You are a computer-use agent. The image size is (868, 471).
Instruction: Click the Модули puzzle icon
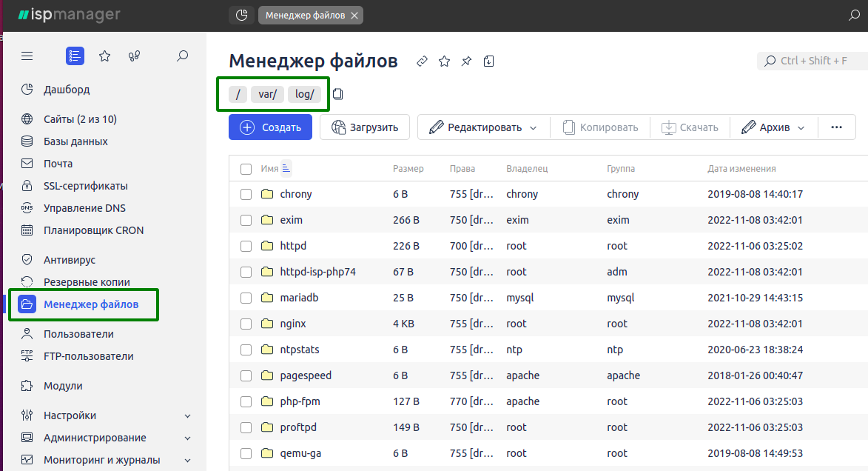click(27, 386)
